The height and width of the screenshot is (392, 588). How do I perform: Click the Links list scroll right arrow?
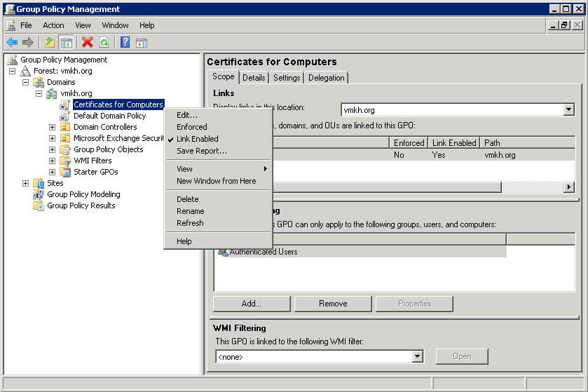point(569,187)
